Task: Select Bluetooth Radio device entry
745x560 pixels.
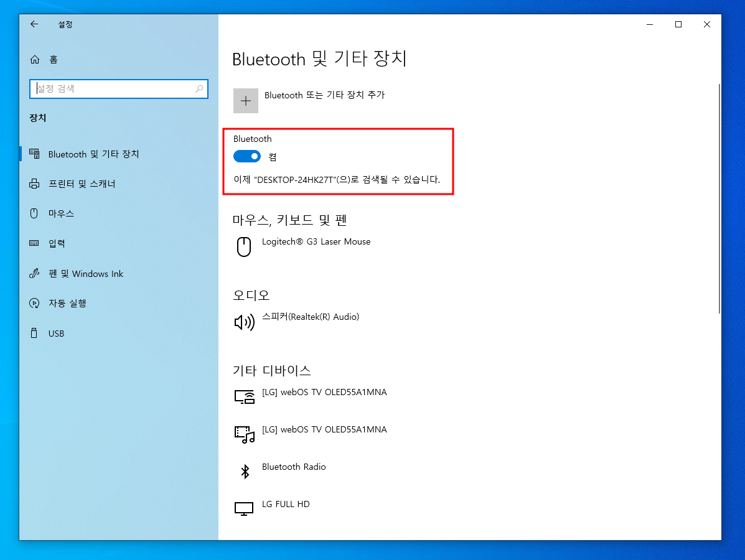Action: [x=294, y=467]
